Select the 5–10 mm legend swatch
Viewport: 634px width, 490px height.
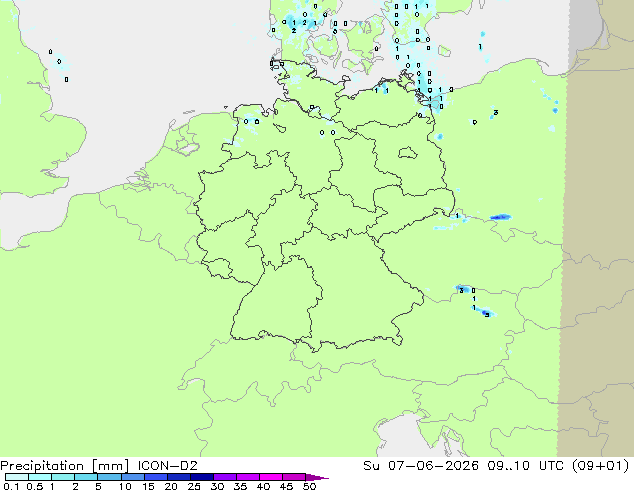tap(109, 477)
